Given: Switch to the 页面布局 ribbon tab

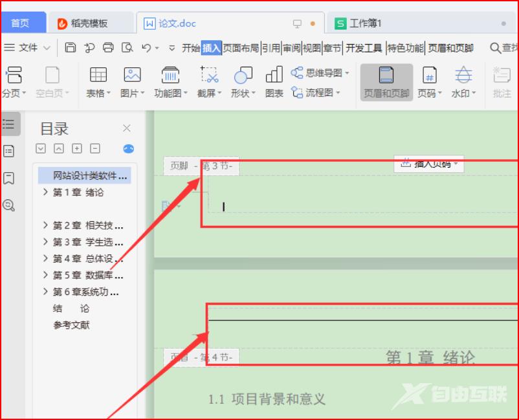Looking at the screenshot, I should 241,49.
